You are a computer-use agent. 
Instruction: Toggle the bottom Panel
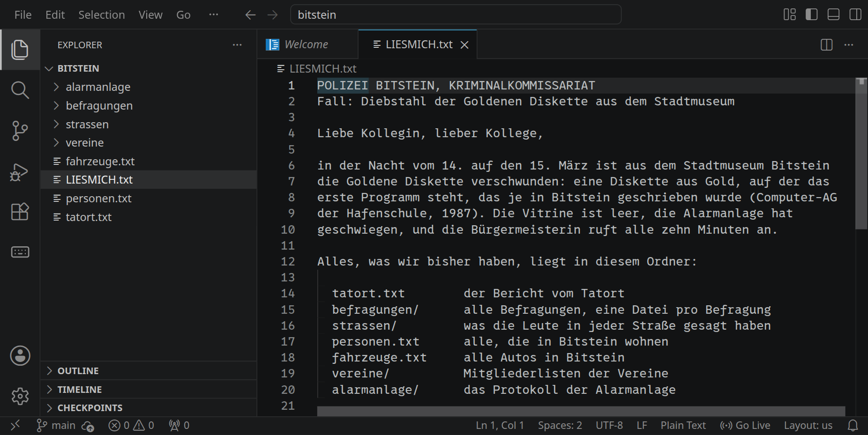coord(833,15)
